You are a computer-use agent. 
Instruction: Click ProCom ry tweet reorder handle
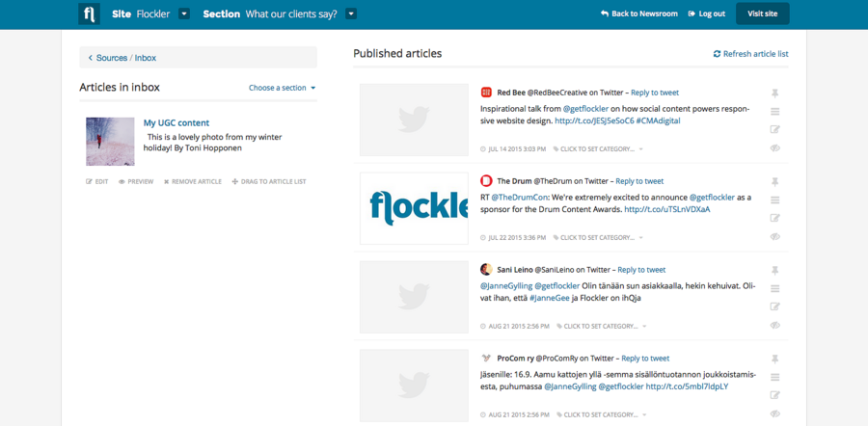point(775,377)
